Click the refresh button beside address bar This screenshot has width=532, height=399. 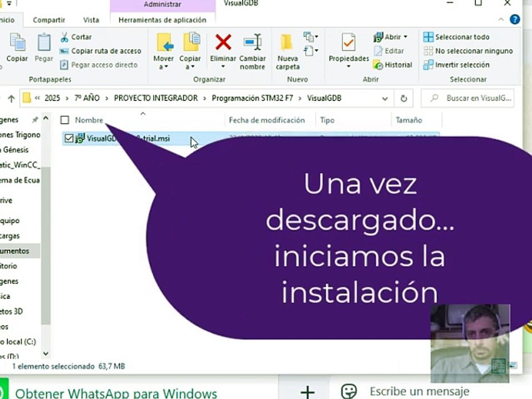click(403, 99)
